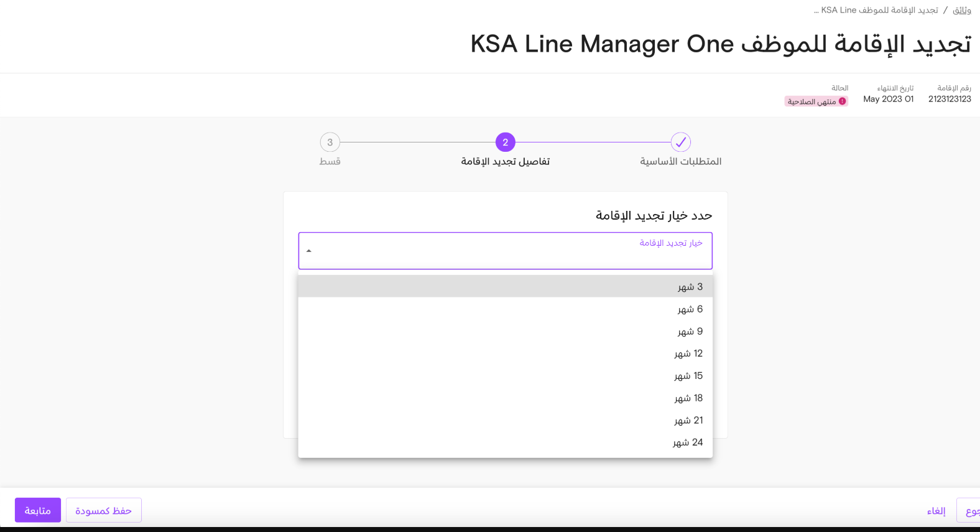Image resolution: width=980 pixels, height=532 pixels.
Task: Choose the 15 شهر renewal option
Action: [x=506, y=376]
